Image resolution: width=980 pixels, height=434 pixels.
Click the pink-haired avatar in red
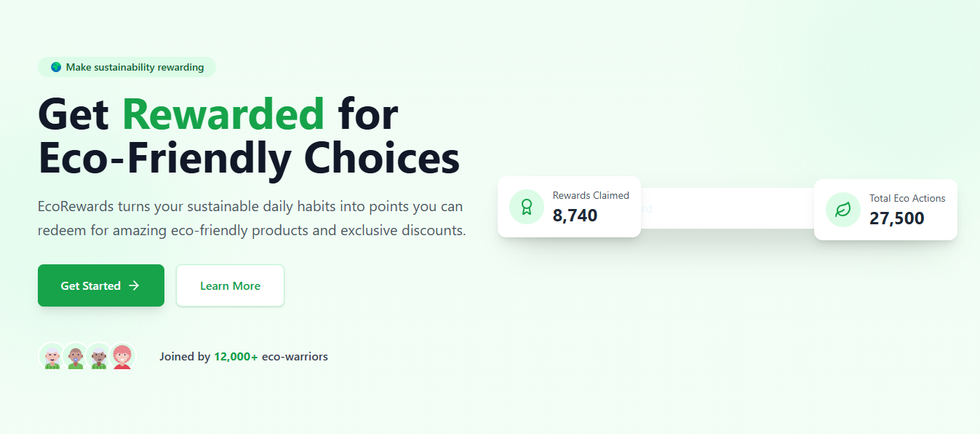122,356
